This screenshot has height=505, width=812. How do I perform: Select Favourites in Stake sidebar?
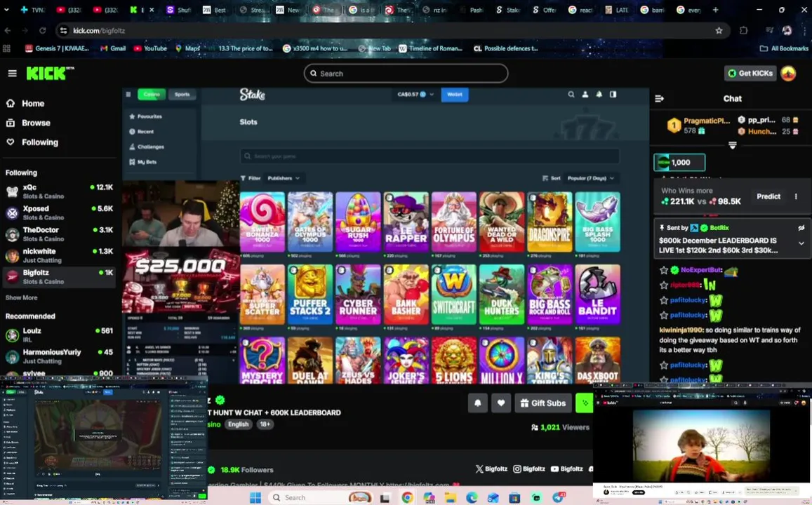pos(145,116)
